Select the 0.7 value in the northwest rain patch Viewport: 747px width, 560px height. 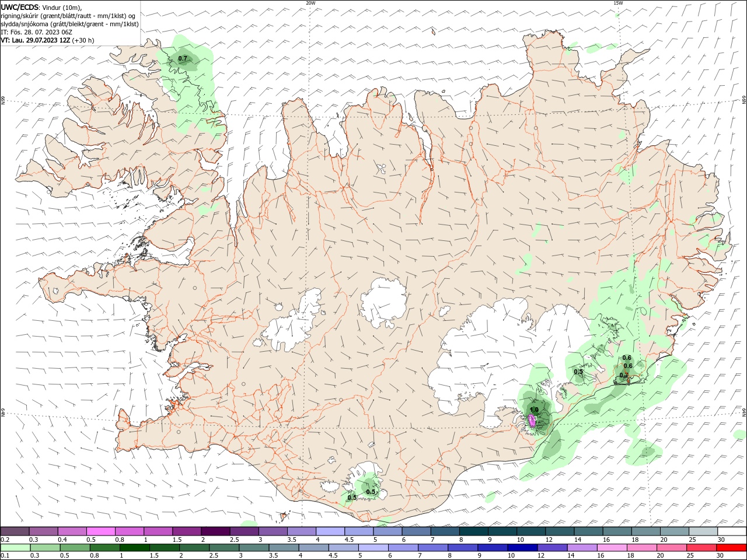(183, 58)
